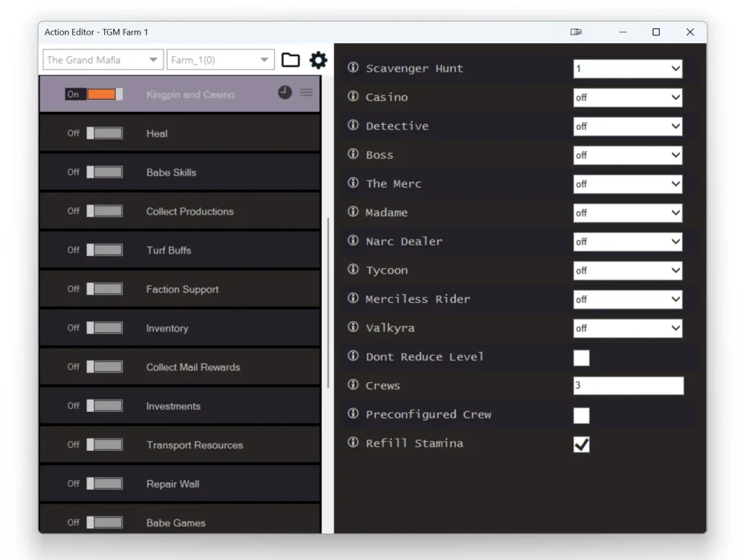Open the Merciless Rider dropdown
Image resolution: width=740 pixels, height=560 pixels.
point(628,299)
